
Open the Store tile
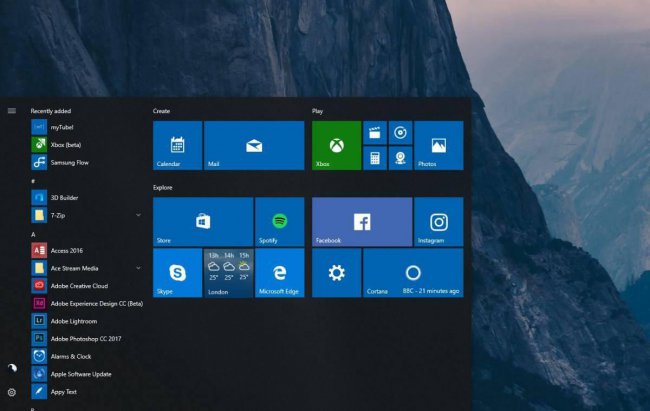click(203, 222)
